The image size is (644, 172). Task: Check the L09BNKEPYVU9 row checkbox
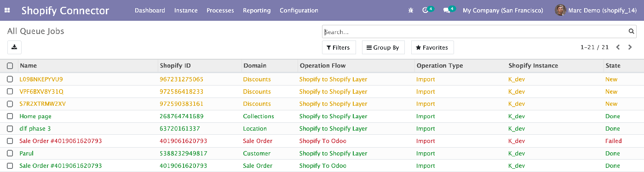(x=10, y=79)
